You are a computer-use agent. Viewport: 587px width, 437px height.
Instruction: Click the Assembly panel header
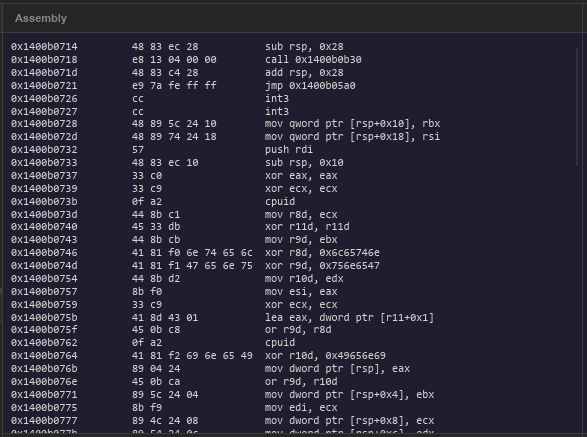[292, 18]
